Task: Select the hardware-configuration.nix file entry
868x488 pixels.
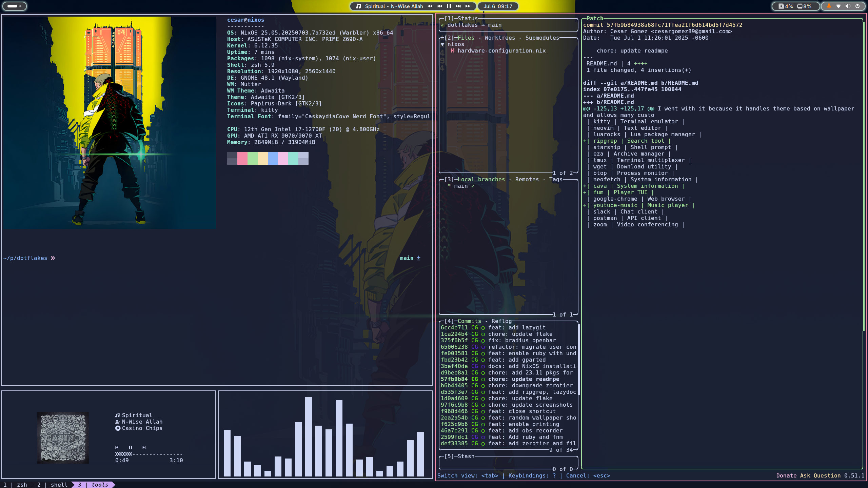Action: pos(501,51)
